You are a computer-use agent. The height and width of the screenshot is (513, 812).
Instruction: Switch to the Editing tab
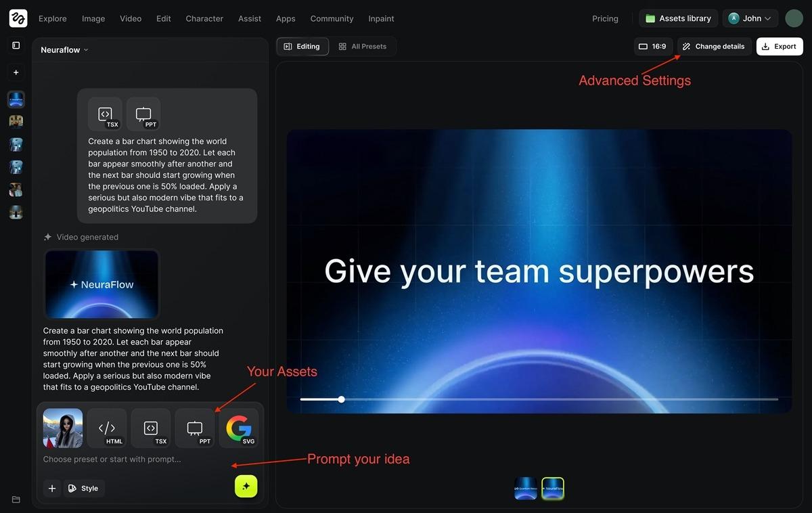pyautogui.click(x=302, y=46)
